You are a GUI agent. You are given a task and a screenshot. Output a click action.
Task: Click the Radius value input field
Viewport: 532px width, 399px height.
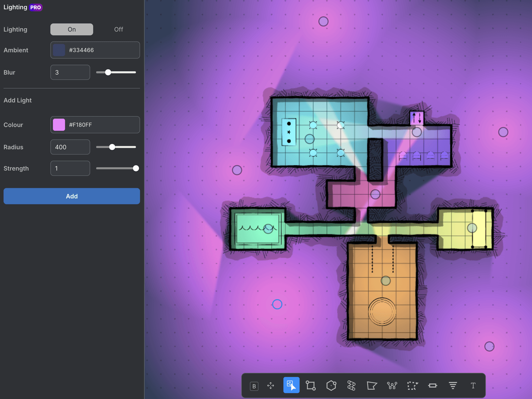coord(70,147)
